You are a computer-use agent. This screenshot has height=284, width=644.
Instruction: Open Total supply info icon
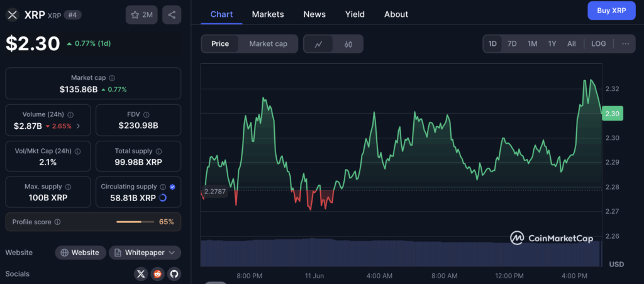(159, 151)
